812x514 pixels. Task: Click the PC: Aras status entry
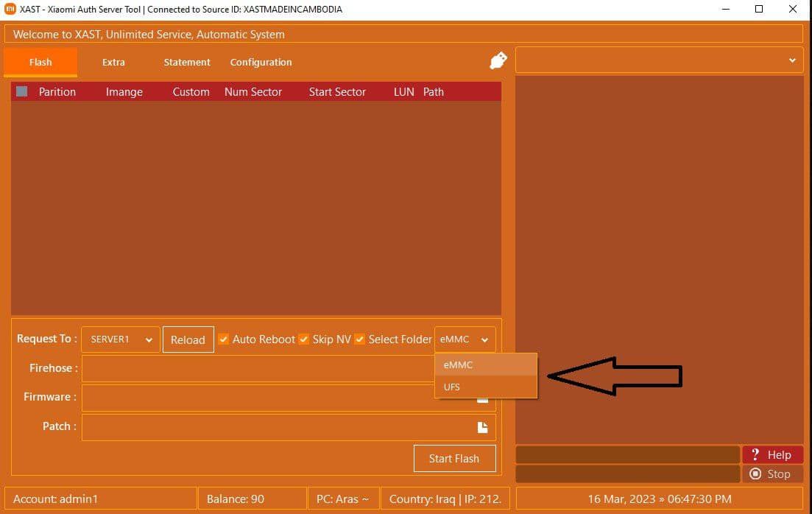coord(343,499)
